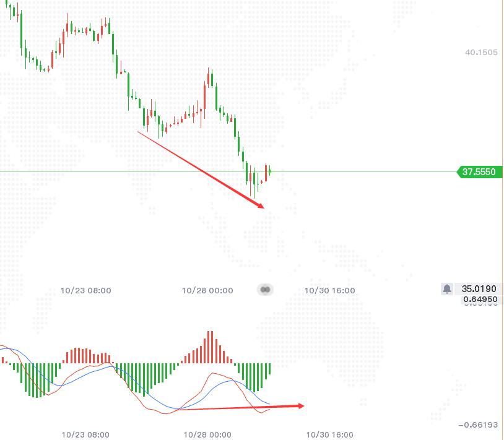Click the bell alert icon beside 35.0190

pos(447,289)
